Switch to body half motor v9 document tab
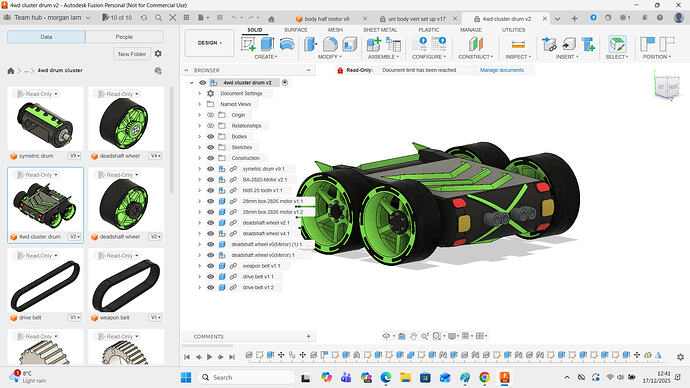 327,19
